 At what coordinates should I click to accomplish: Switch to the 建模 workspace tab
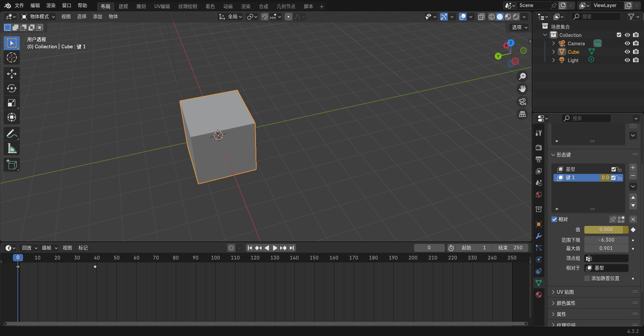pos(123,6)
